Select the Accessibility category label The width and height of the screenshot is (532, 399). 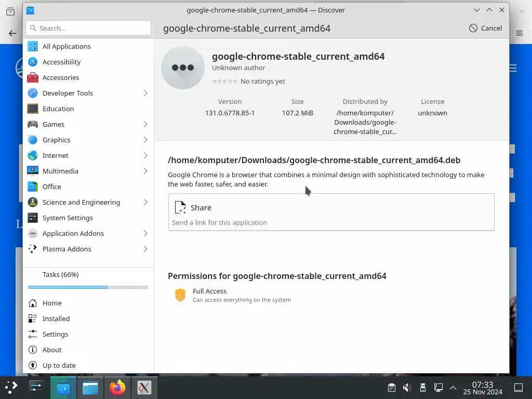click(x=61, y=62)
